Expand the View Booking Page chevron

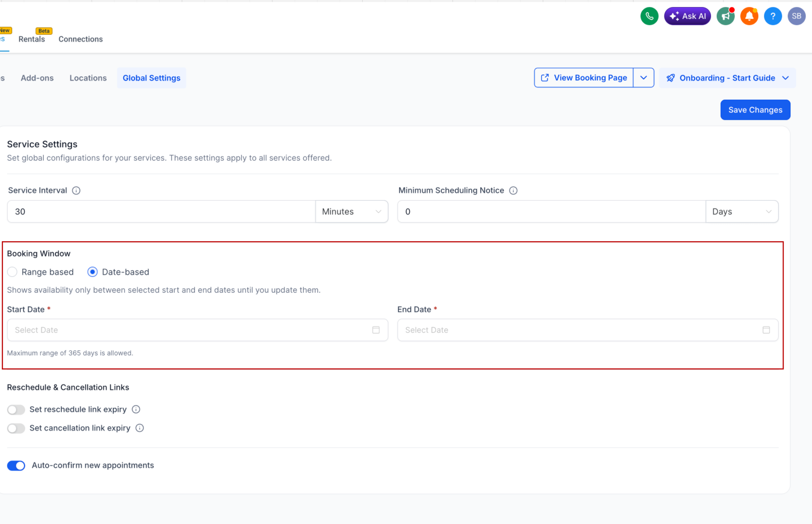[x=644, y=77]
